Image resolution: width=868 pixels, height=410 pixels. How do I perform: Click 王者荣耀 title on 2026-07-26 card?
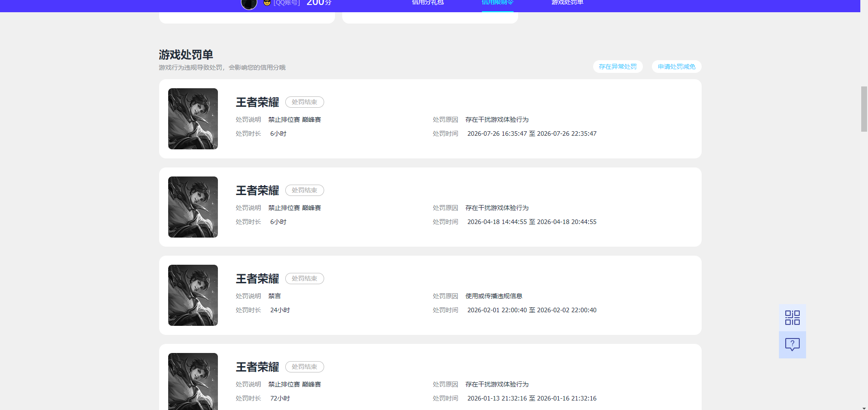click(257, 102)
